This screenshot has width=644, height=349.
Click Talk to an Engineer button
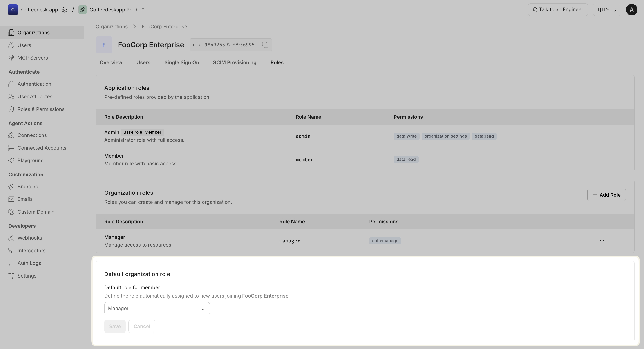click(557, 10)
